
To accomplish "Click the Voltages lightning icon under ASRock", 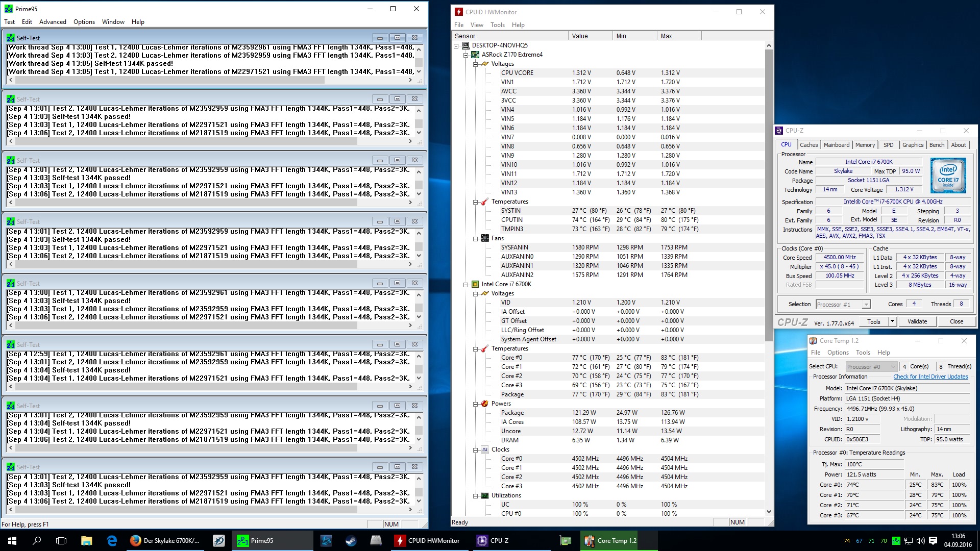I will pos(484,64).
